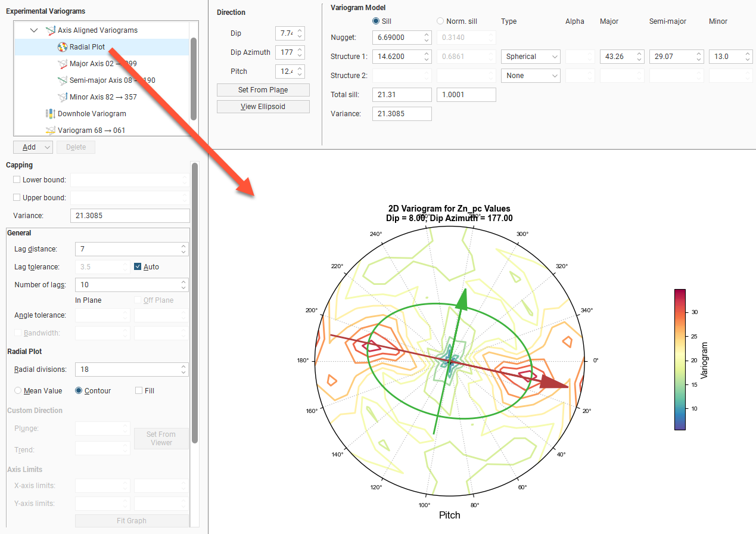Collapse the Axis Aligned Variograms tree node
This screenshot has width=756, height=534.
(x=34, y=30)
